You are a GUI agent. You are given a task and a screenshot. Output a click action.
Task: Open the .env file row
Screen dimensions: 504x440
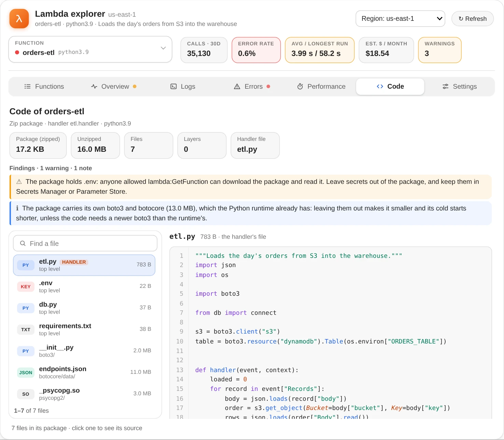point(84,287)
